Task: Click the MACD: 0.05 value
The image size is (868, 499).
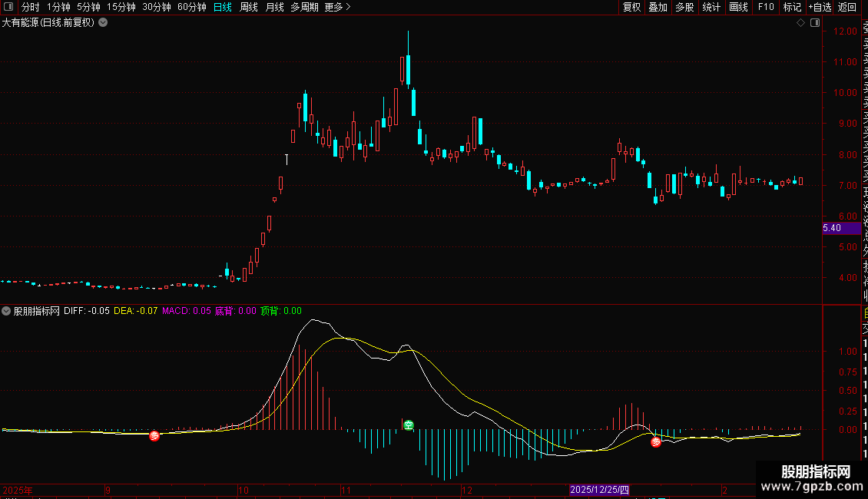Action: click(187, 311)
